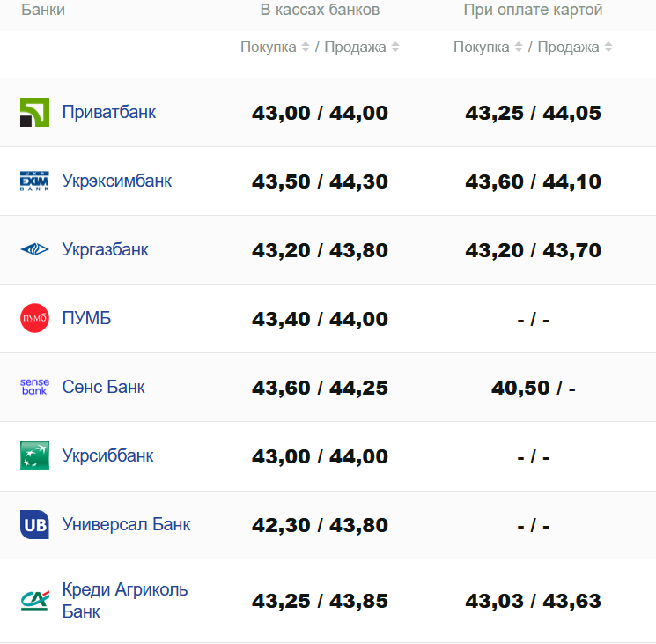Click the red ПУМБ logo icon
This screenshot has width=656, height=644.
click(x=34, y=318)
